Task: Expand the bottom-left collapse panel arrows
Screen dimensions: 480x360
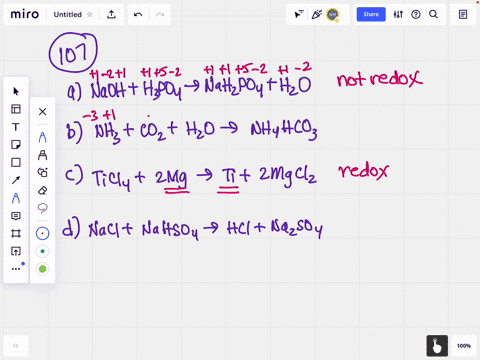Action: click(x=15, y=346)
